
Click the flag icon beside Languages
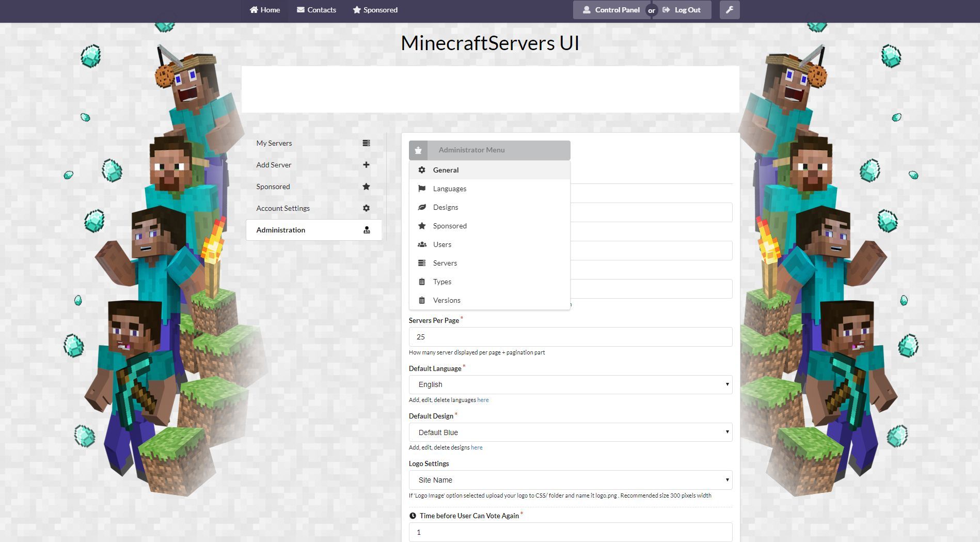click(x=422, y=189)
